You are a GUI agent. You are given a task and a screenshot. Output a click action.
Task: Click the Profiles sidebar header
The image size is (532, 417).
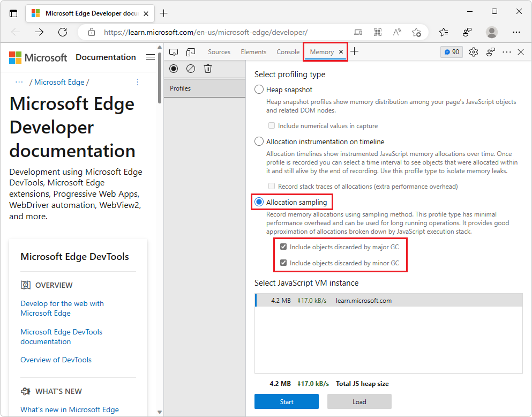(x=205, y=88)
